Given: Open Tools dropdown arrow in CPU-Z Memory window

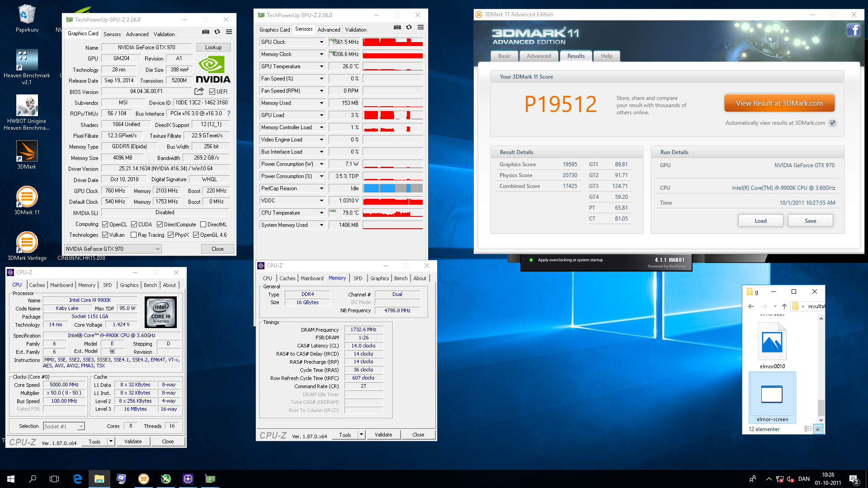Looking at the screenshot, I should (361, 435).
